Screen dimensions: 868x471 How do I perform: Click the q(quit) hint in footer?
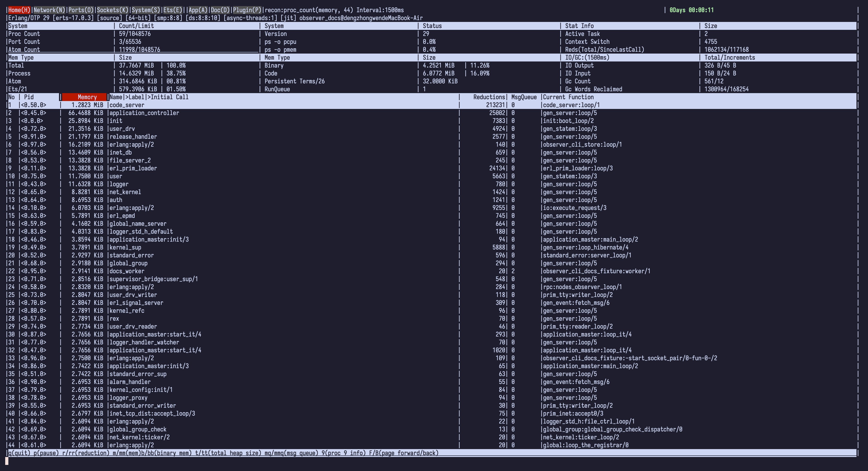19,453
